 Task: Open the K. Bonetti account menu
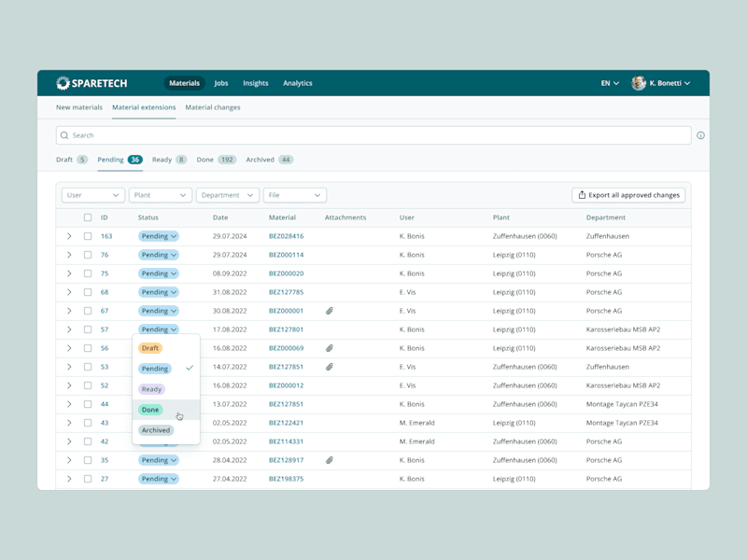(x=661, y=83)
